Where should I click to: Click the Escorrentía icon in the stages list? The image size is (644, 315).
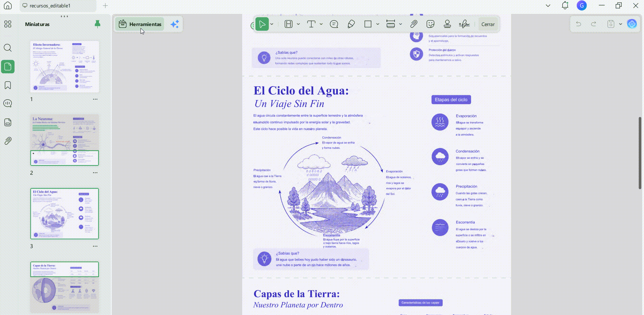[440, 227]
